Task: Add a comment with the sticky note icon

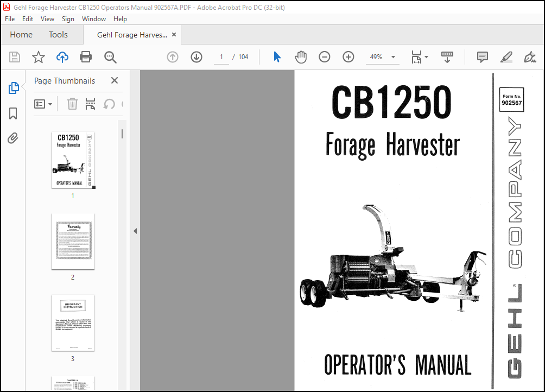Action: coord(483,57)
